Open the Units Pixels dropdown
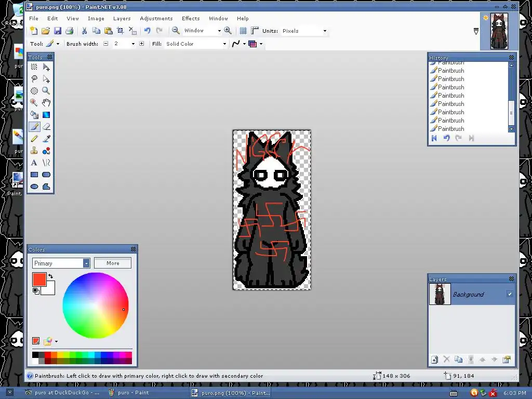The height and width of the screenshot is (399, 532). [x=325, y=31]
